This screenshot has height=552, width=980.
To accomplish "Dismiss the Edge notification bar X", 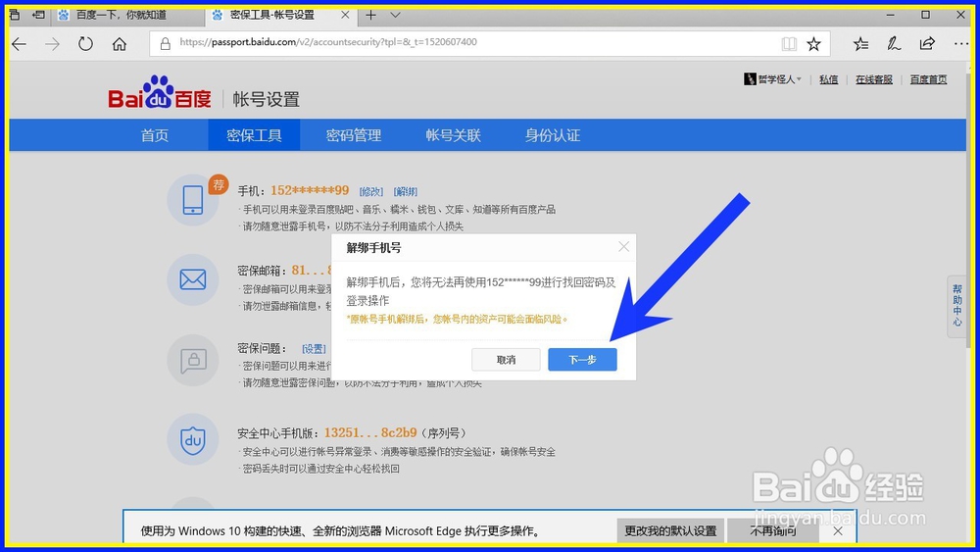I will point(838,531).
